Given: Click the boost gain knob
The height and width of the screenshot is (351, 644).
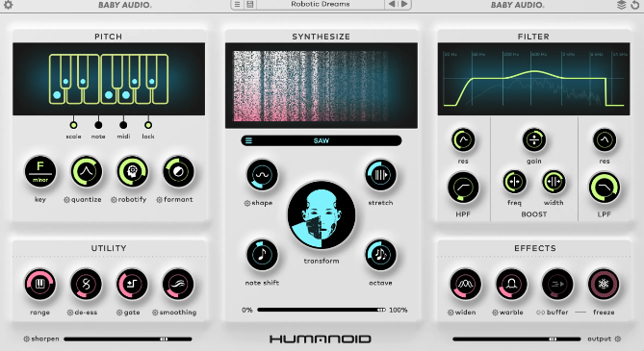Looking at the screenshot, I should pos(534,140).
